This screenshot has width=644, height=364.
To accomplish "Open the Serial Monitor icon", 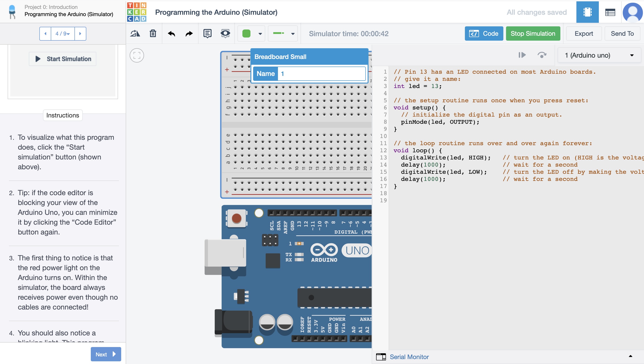I will [x=381, y=357].
